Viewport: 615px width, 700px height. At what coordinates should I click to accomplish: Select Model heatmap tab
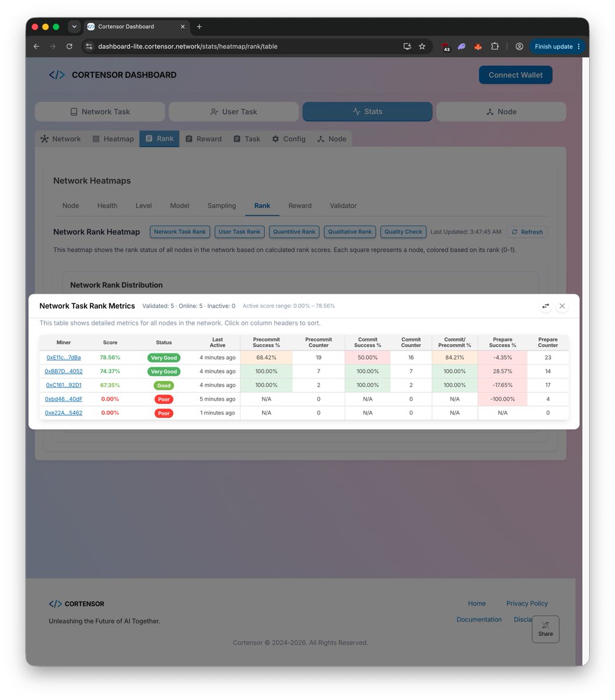coord(180,205)
